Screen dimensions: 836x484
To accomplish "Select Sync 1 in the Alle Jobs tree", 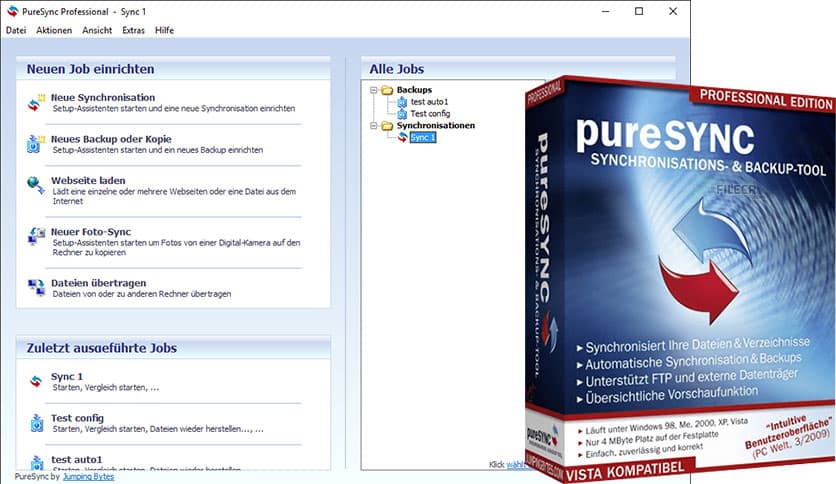I will click(x=423, y=138).
